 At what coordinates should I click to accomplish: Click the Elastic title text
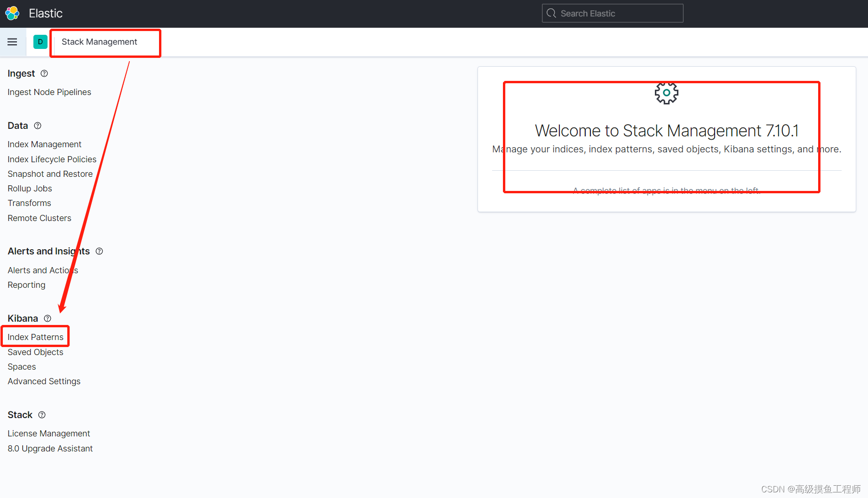click(46, 13)
